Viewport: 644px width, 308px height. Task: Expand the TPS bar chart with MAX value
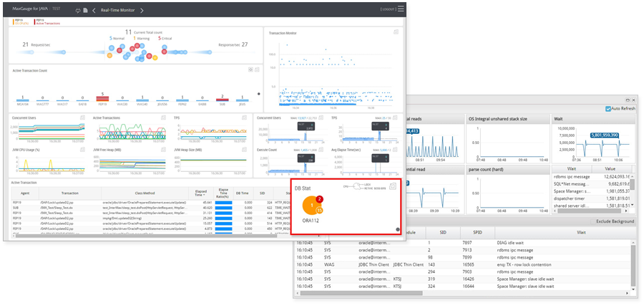pos(396,117)
